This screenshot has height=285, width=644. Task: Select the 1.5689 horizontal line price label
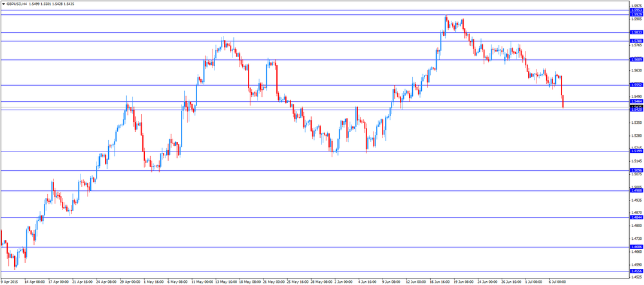(x=636, y=59)
